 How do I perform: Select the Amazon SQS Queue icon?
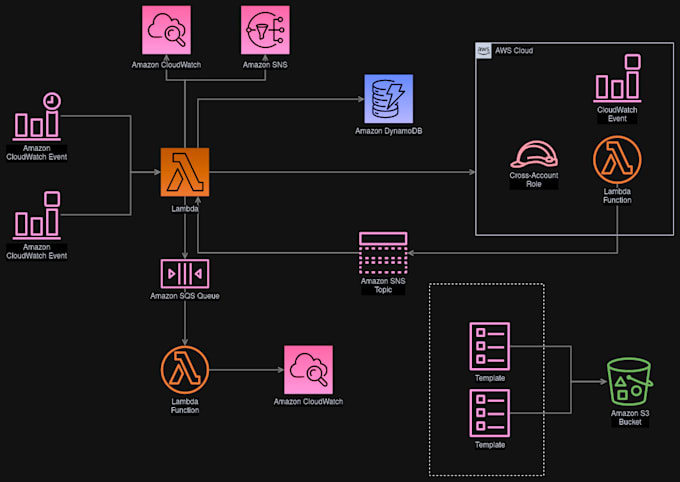[185, 274]
